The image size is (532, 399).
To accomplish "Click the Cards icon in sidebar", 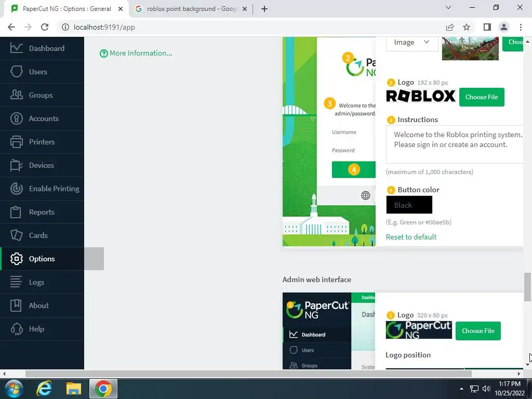I will (16, 235).
